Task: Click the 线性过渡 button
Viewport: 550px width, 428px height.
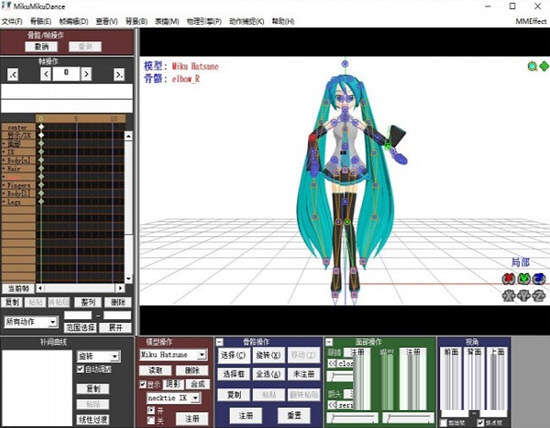Action: 93,420
